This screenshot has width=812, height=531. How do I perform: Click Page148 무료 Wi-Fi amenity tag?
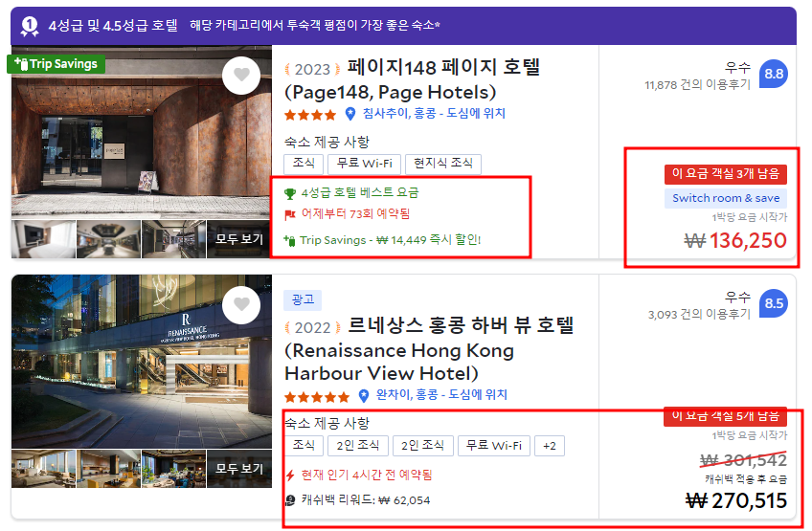(x=365, y=164)
